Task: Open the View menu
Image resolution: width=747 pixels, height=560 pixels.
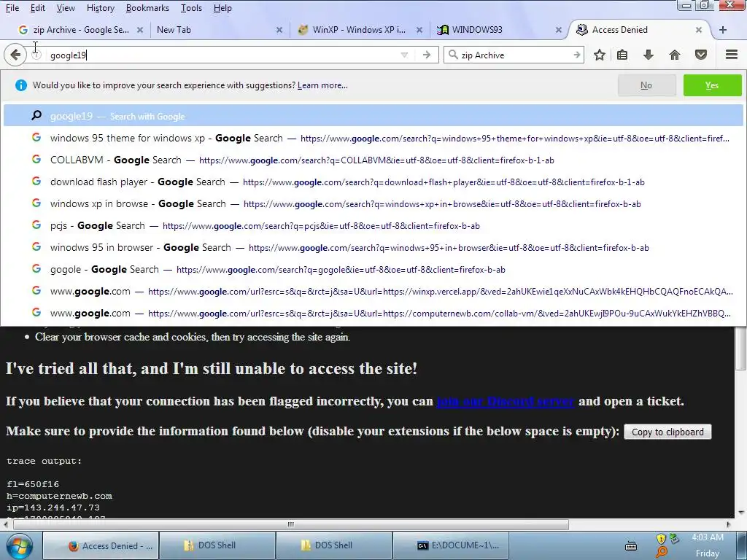Action: coord(66,8)
